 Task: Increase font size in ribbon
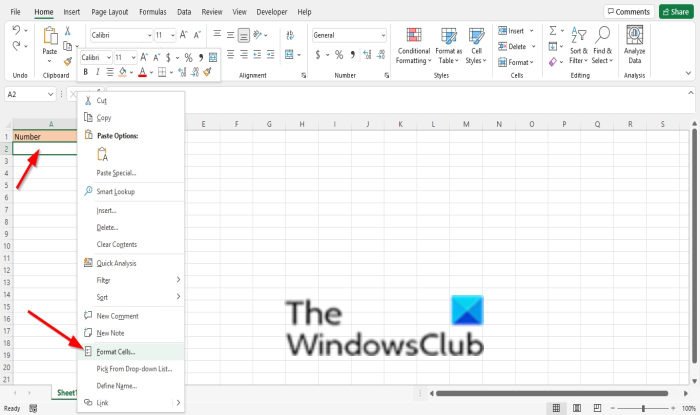[183, 35]
